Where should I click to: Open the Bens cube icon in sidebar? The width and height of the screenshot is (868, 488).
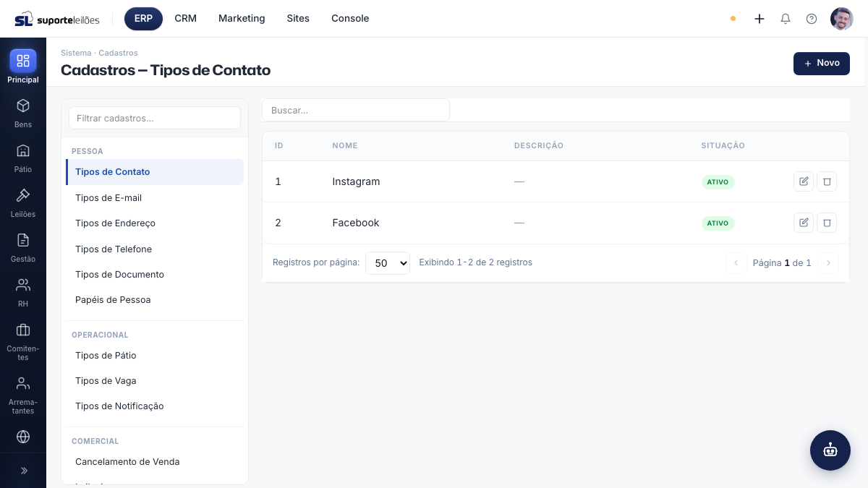23,106
